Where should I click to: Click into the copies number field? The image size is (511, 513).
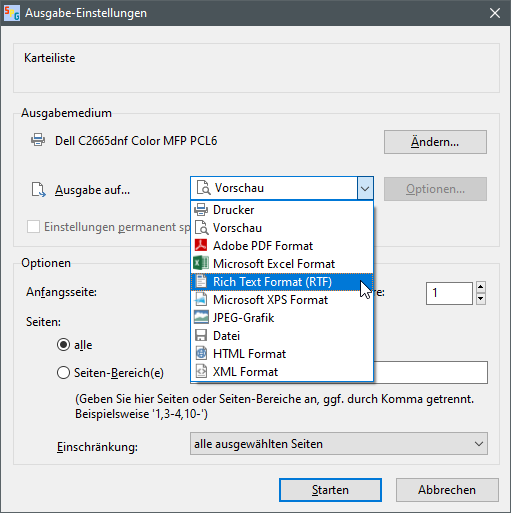449,293
